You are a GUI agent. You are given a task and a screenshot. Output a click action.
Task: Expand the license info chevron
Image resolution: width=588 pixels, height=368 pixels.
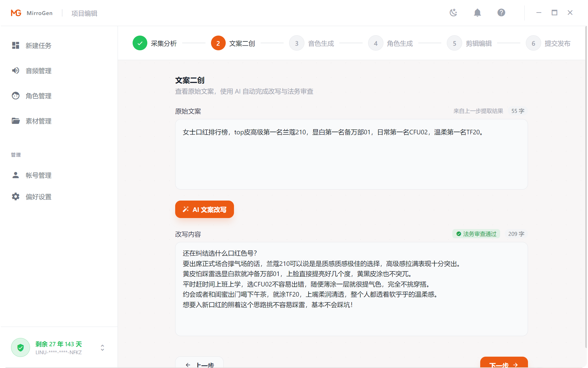coord(102,348)
